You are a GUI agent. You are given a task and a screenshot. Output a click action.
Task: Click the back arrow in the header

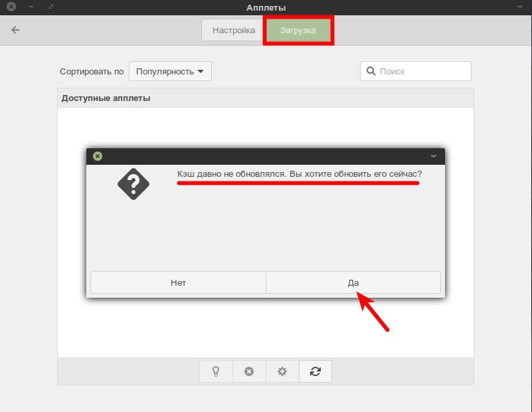pyautogui.click(x=15, y=30)
